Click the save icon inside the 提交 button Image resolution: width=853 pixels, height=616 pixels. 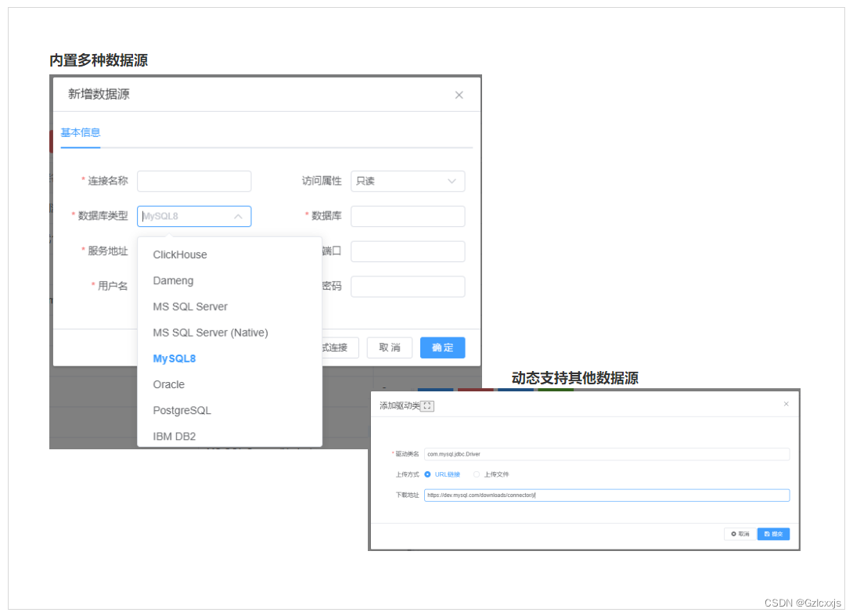click(x=766, y=534)
